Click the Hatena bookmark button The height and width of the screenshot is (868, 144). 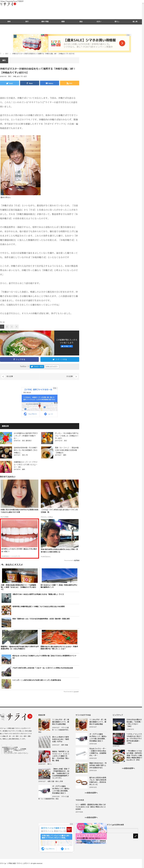(x=49, y=83)
